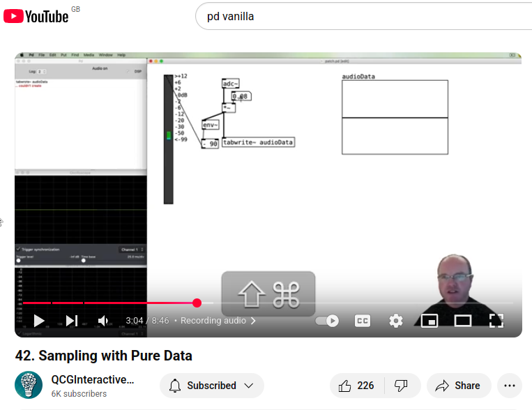This screenshot has height=410, width=532.
Task: Enter full screen mode
Action: click(496, 321)
